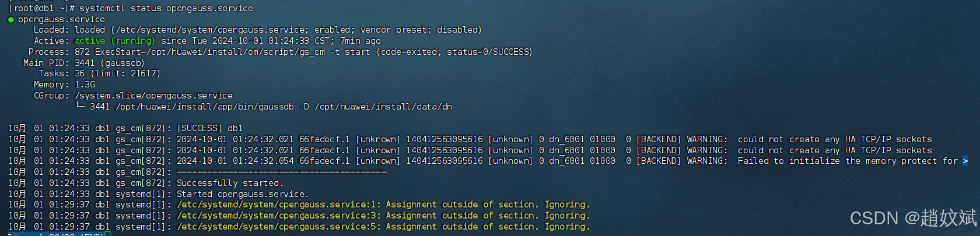The width and height of the screenshot is (980, 236).
Task: Click the truncated line '>' marker
Action: tap(965, 161)
